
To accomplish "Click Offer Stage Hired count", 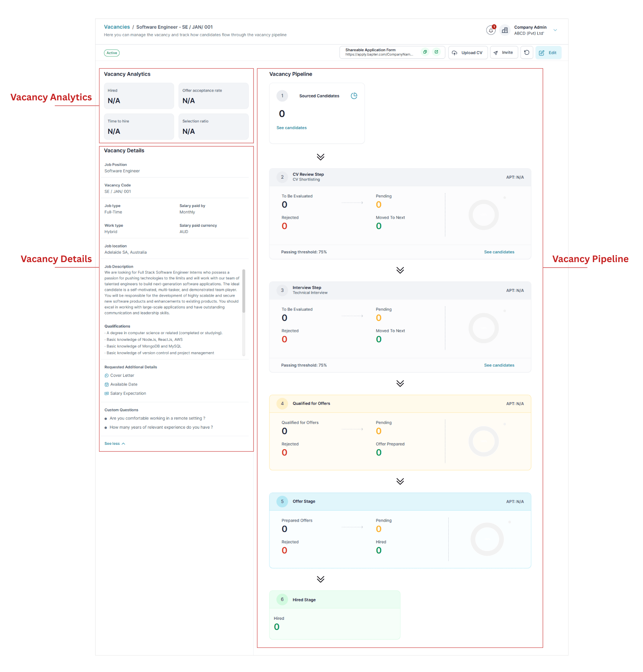I will coord(379,550).
